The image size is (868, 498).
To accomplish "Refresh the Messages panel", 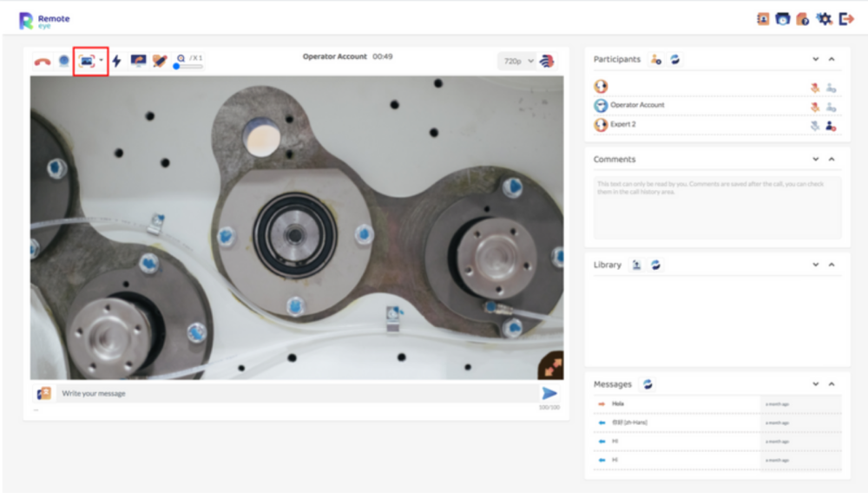I will point(648,384).
